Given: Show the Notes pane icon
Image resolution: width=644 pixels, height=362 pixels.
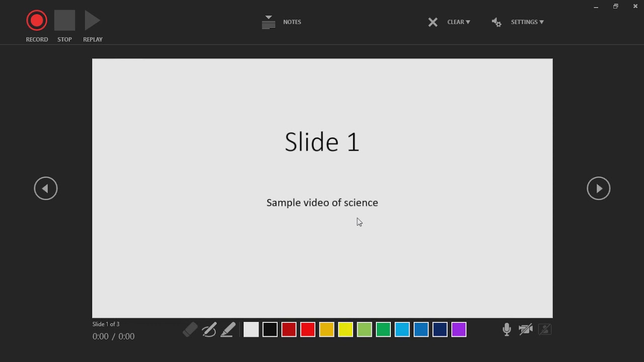Looking at the screenshot, I should click(269, 22).
